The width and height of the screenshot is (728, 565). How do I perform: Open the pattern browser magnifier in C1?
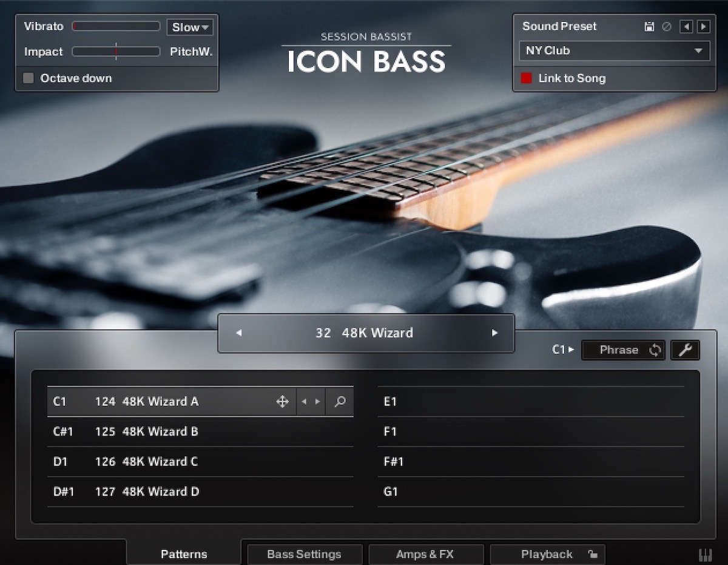(x=340, y=402)
